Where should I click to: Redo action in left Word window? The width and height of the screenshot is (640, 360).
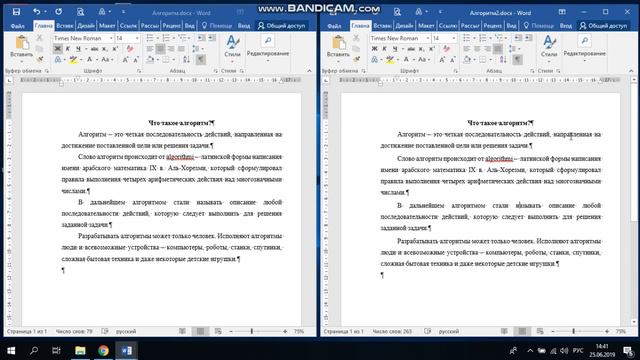coord(59,12)
